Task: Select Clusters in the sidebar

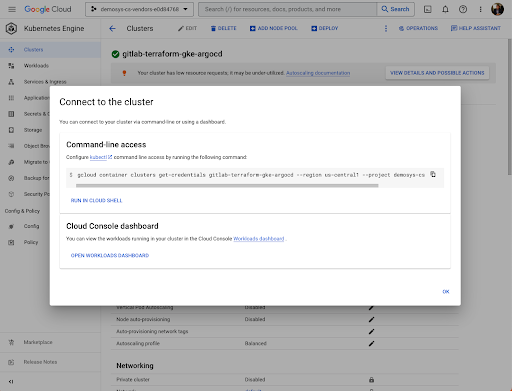Action: tap(50, 50)
